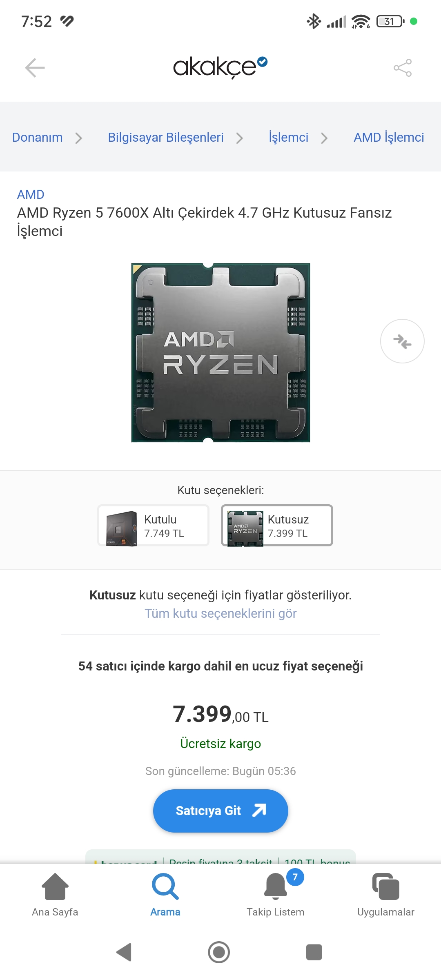
Task: Open Takip Listem bell icon
Action: [x=276, y=886]
